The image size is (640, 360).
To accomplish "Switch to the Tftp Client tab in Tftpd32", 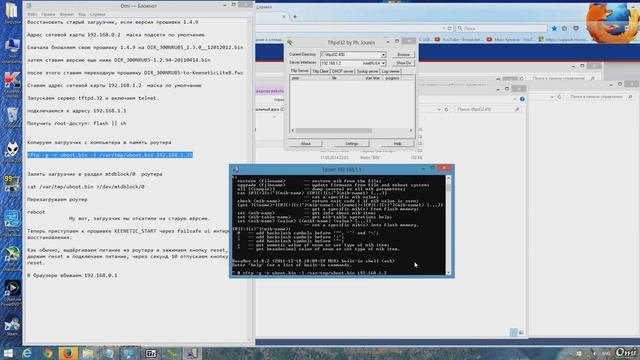I will tap(320, 71).
